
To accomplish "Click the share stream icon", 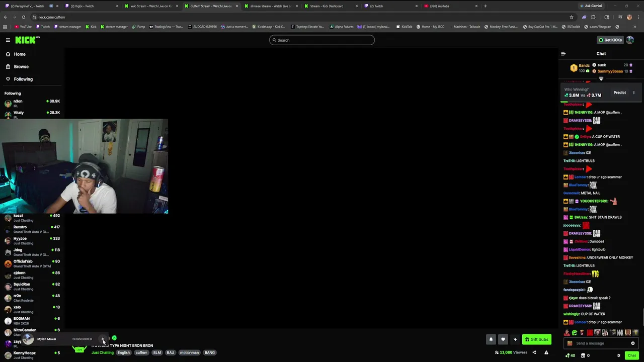I will click(x=534, y=352).
